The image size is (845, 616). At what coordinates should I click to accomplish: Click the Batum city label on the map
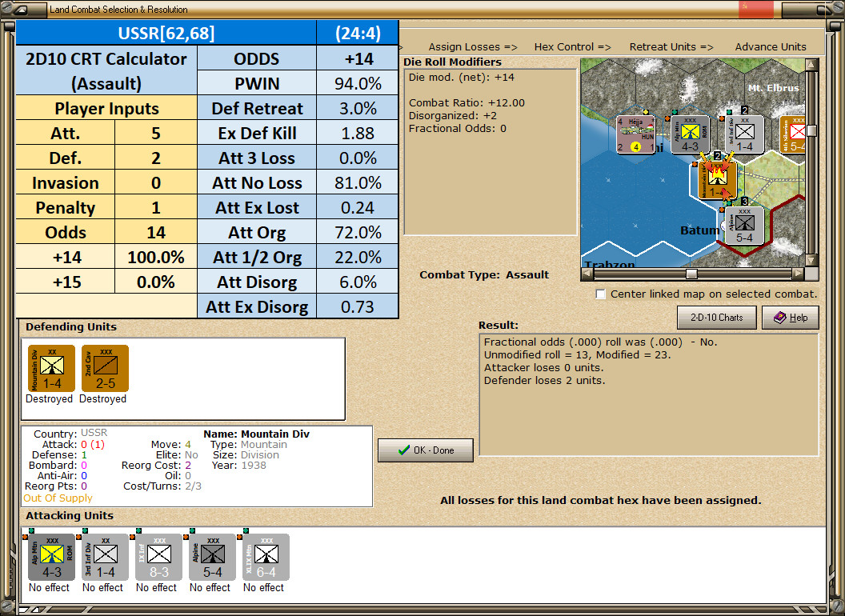pyautogui.click(x=699, y=230)
